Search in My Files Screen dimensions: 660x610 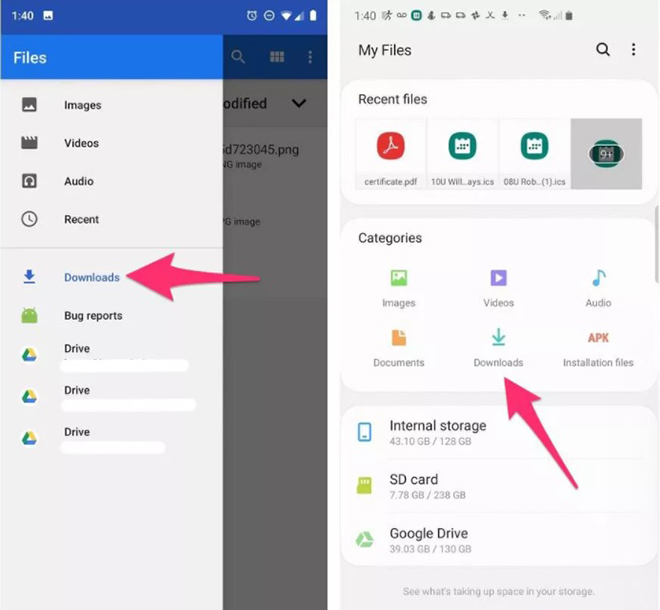point(603,50)
